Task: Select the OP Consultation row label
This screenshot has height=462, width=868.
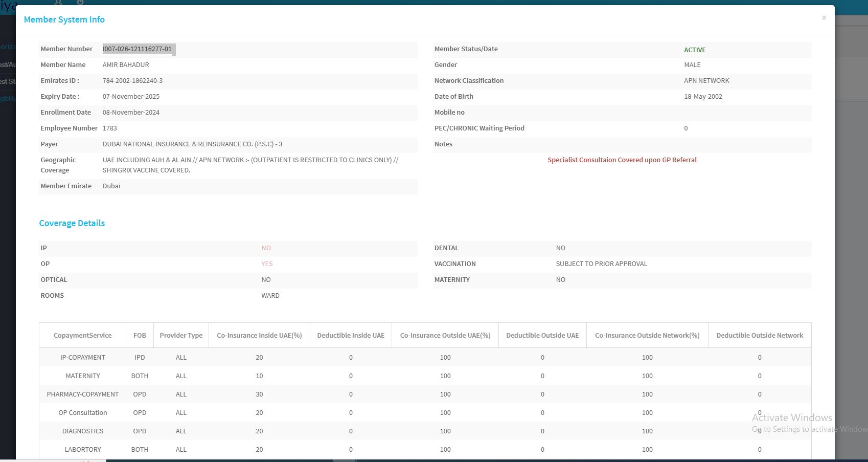Action: [83, 413]
